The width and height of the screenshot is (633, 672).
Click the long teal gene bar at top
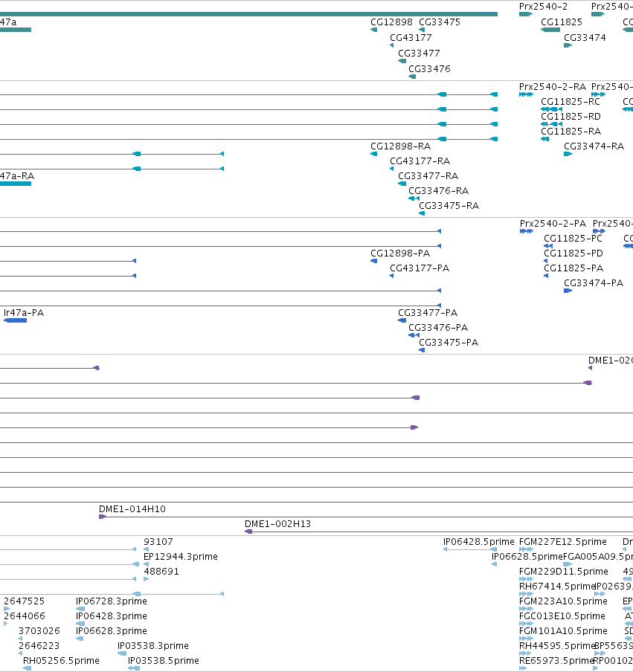[248, 14]
